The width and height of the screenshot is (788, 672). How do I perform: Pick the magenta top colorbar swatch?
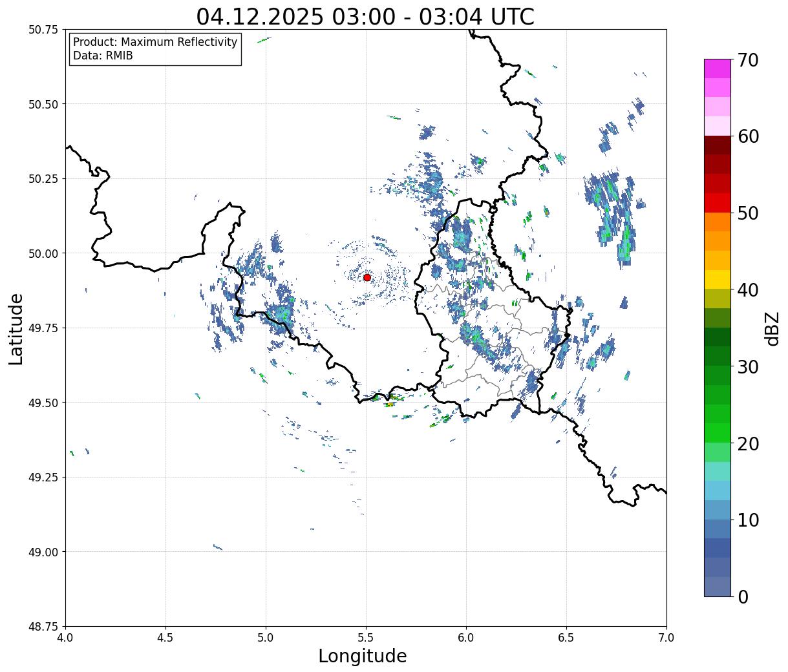[718, 68]
